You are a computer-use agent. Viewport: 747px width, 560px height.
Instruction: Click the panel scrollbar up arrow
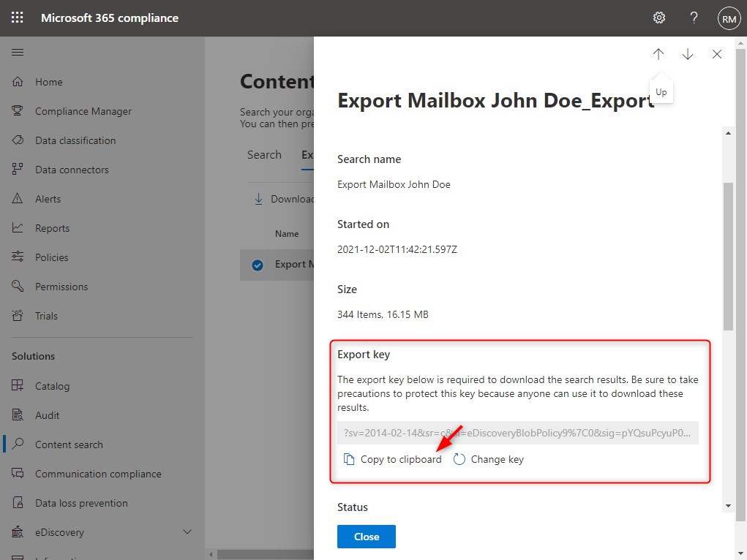(x=728, y=133)
